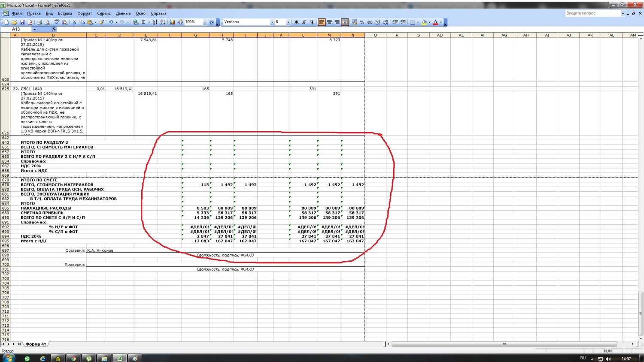This screenshot has height=362, width=644.
Task: Toggle italic formatting (К button)
Action: tap(304, 22)
